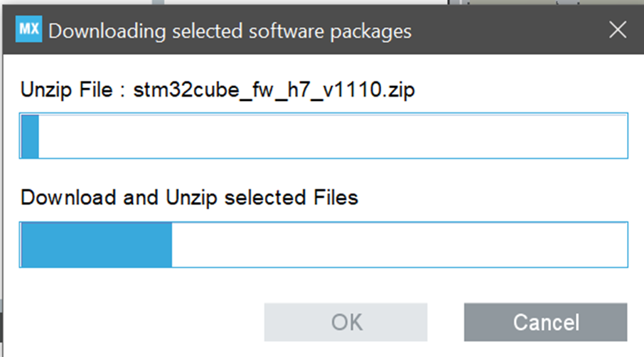The width and height of the screenshot is (644, 357).
Task: Click the MX logo icon in title bar
Action: click(29, 31)
